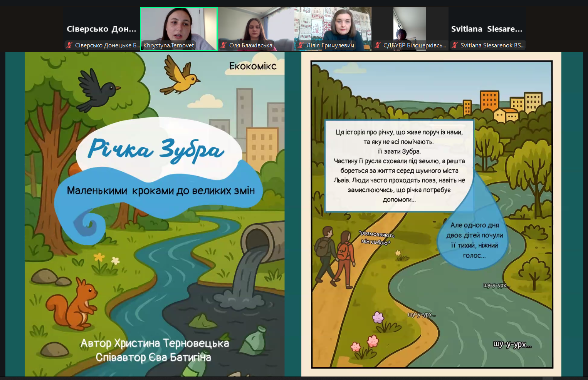Click the co-author line 'Співавтор Єва Батигіна'
This screenshot has height=380, width=588.
point(153,357)
